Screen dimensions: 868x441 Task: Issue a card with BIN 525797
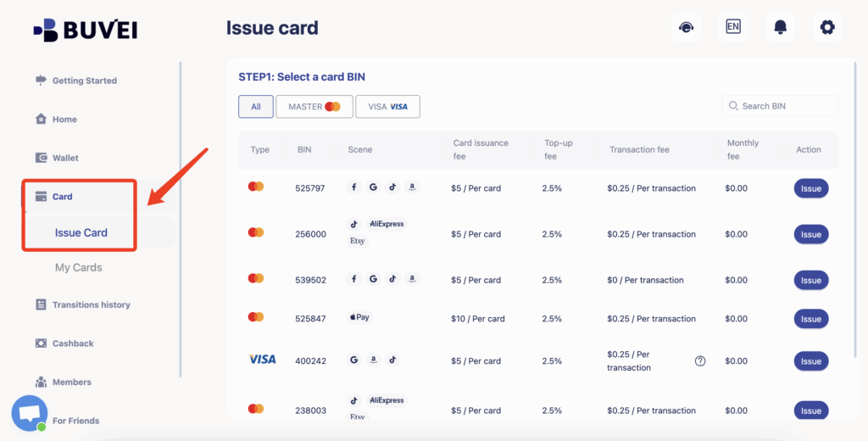pos(810,188)
